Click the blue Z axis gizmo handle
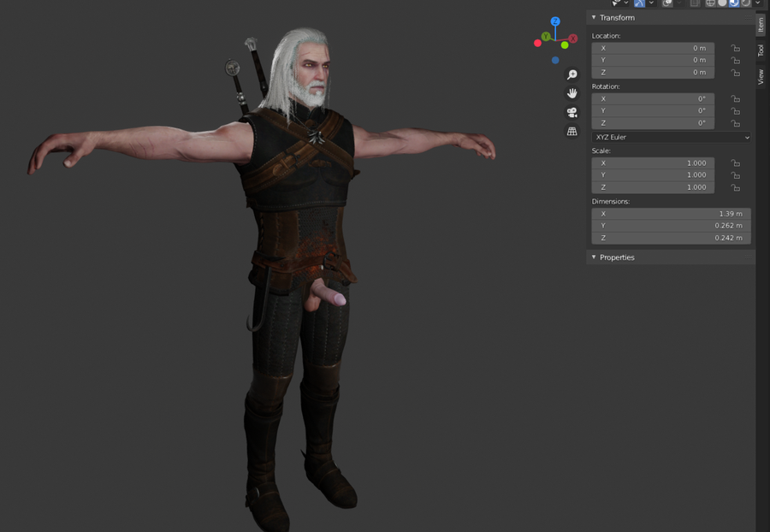The width and height of the screenshot is (770, 532). click(555, 21)
